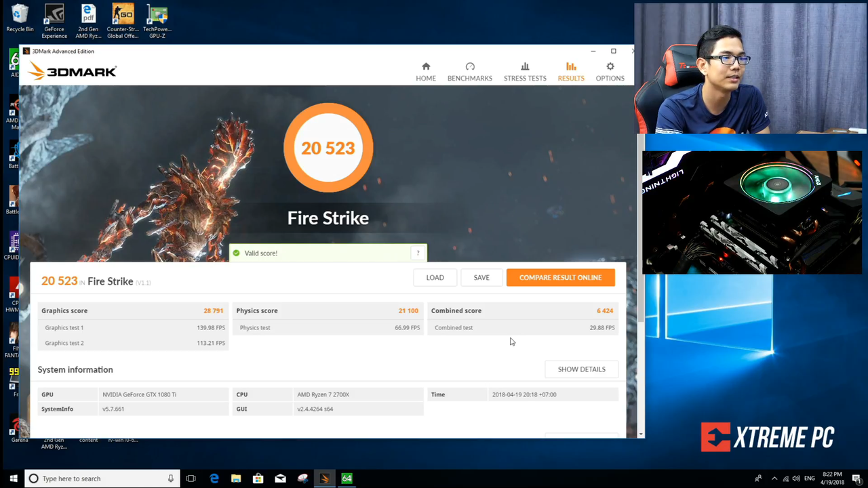Select the Results bar-chart icon
This screenshot has width=868, height=488.
pos(570,71)
